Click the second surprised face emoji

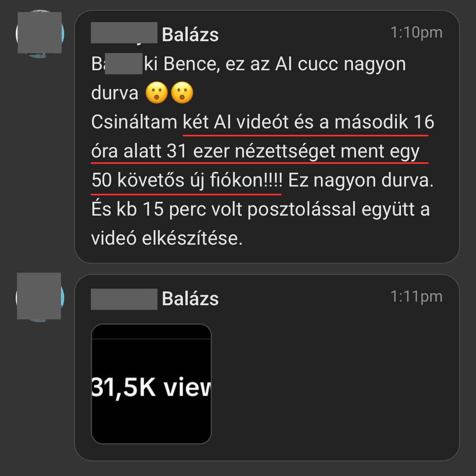[x=182, y=92]
